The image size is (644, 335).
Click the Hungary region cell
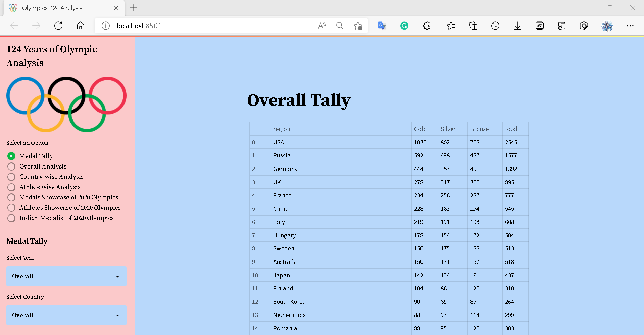coord(341,235)
